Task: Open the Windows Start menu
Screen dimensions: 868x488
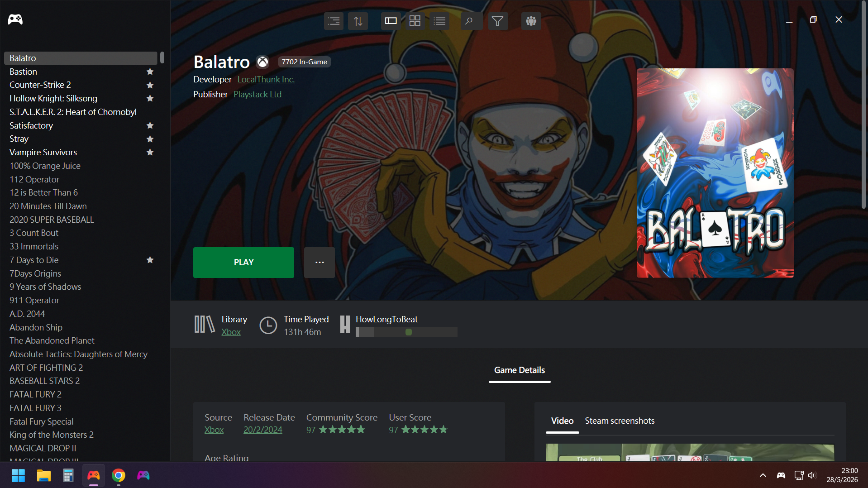Action: click(18, 475)
